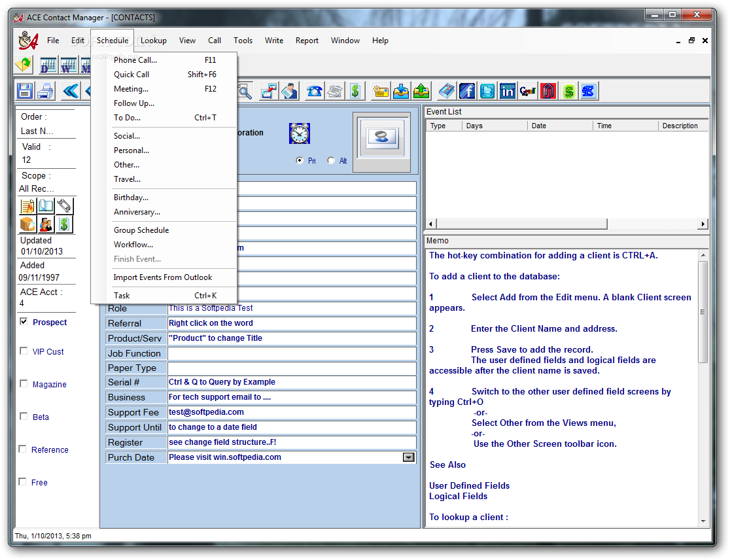Choose Group Schedule menu entry
This screenshot has height=560, width=730.
pyautogui.click(x=165, y=230)
